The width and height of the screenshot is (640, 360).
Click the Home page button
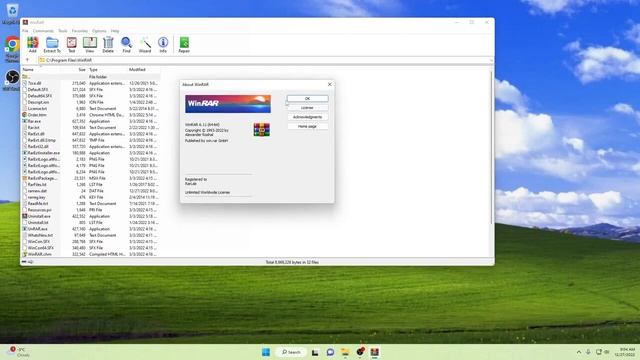307,127
